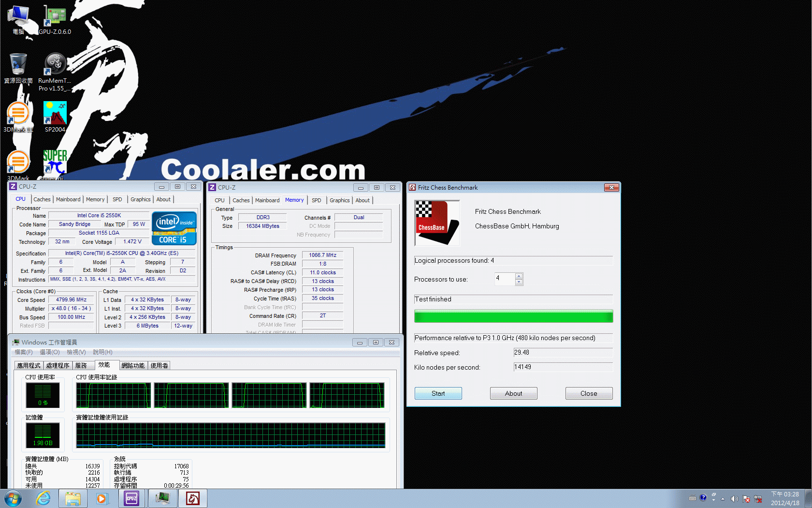Open the 檢視(V) menu in Task Manager
The image size is (812, 508).
76,352
